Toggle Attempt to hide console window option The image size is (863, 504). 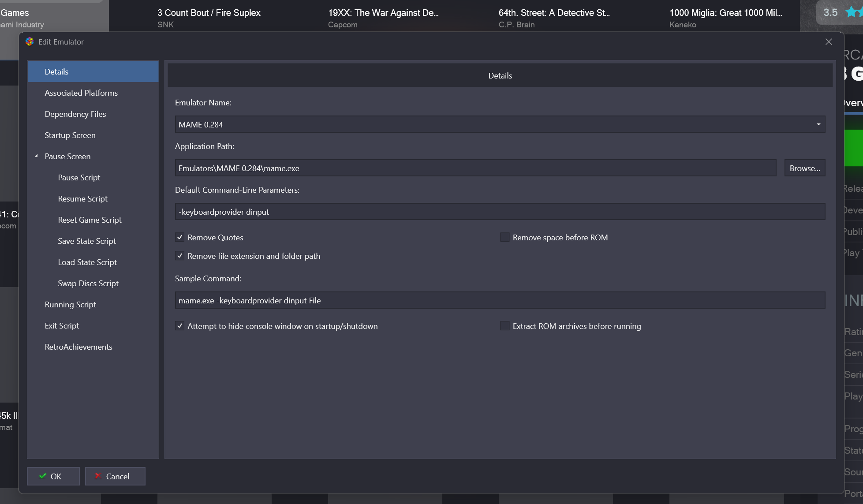pyautogui.click(x=180, y=326)
